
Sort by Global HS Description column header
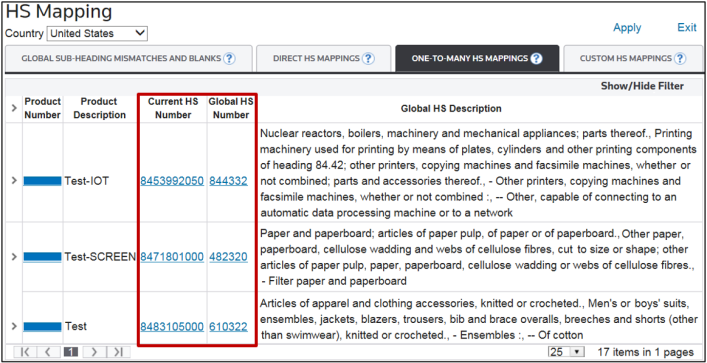pos(451,109)
